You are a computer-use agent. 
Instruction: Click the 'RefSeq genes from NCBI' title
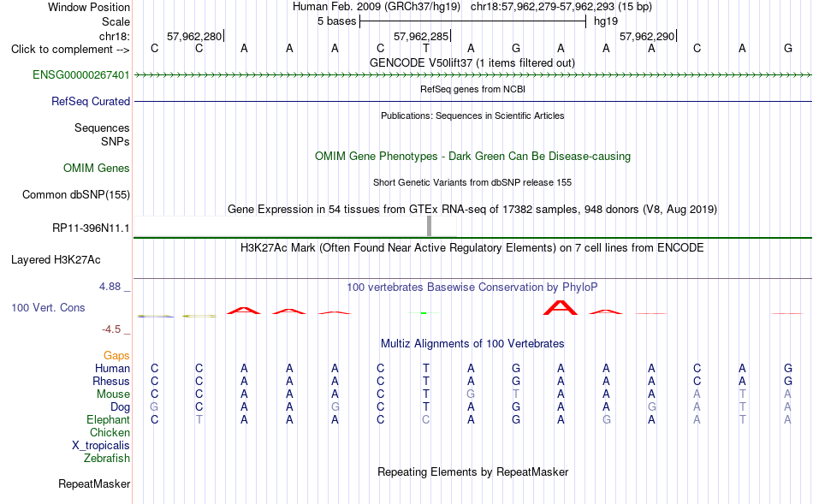point(472,89)
